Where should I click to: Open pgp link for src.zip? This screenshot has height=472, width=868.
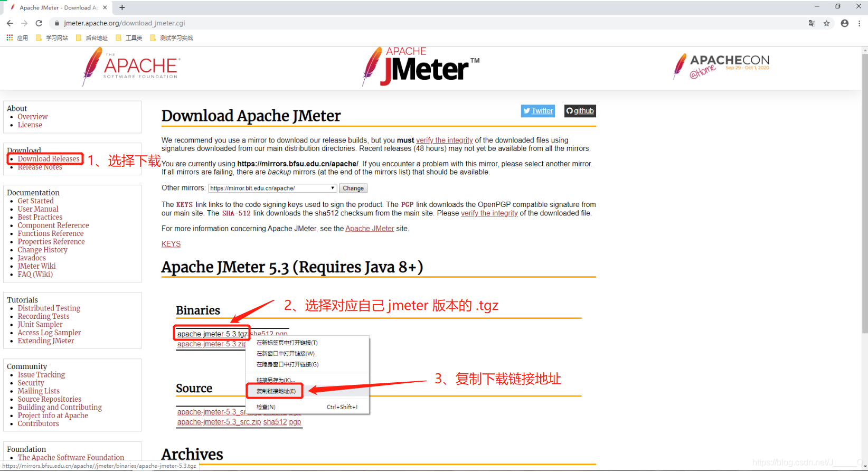(295, 422)
